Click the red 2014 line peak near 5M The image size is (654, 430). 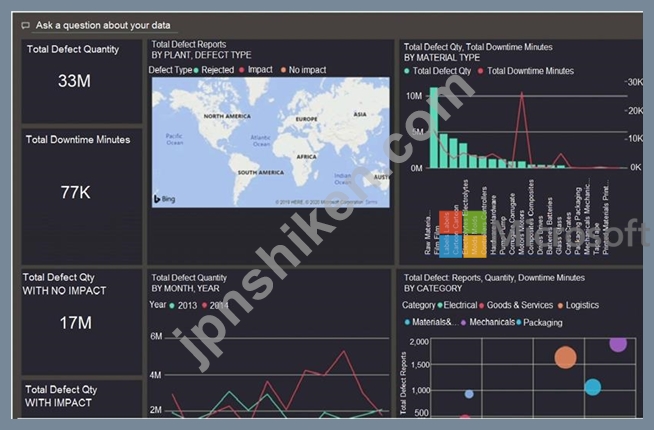tap(343, 352)
